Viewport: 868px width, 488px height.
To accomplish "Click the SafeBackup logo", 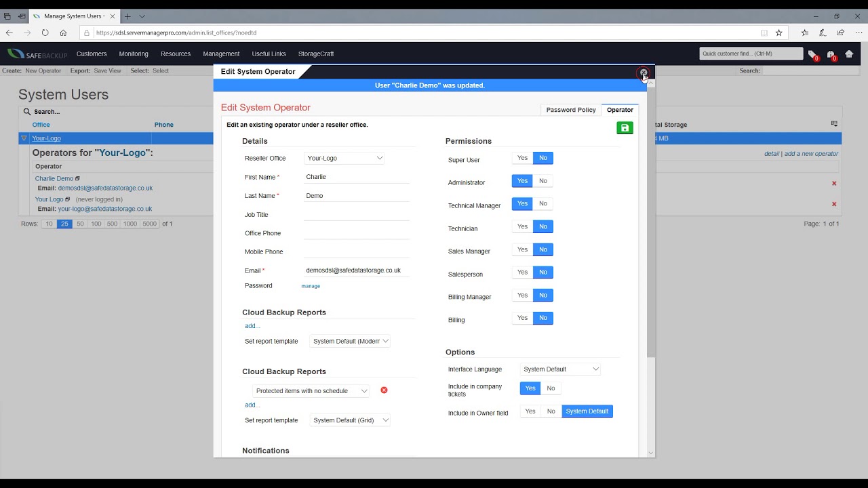I will [x=37, y=54].
